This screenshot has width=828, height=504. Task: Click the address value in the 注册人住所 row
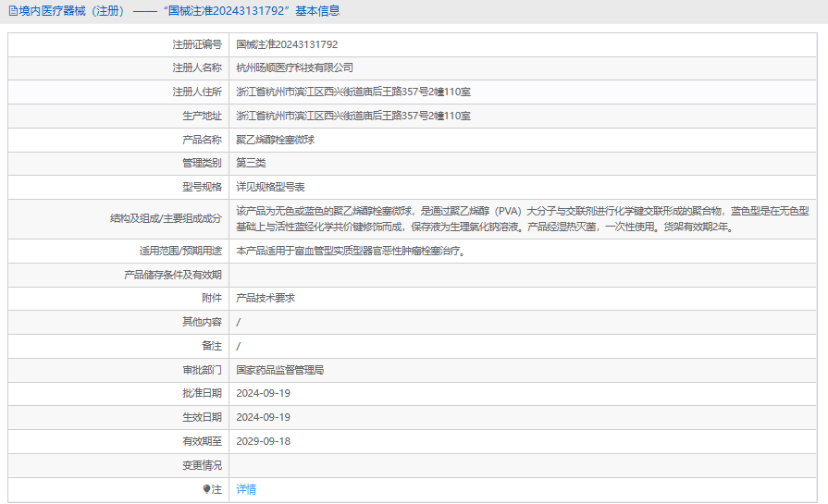(x=353, y=92)
